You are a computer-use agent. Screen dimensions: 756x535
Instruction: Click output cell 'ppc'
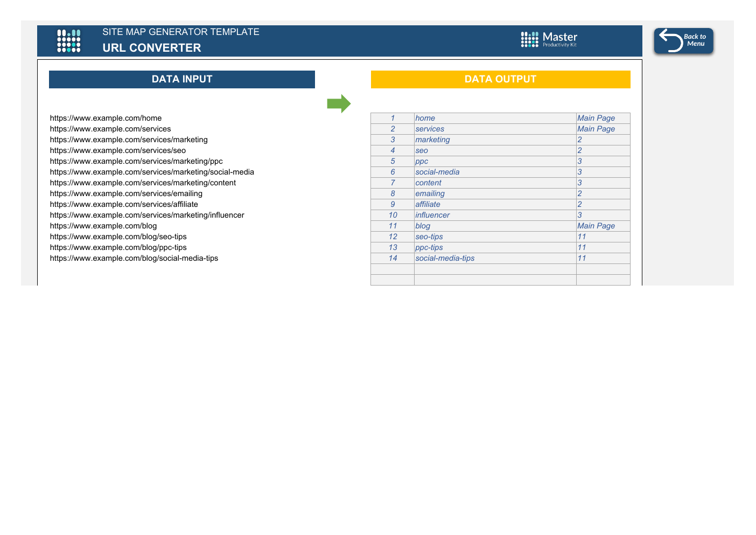pyautogui.click(x=495, y=161)
